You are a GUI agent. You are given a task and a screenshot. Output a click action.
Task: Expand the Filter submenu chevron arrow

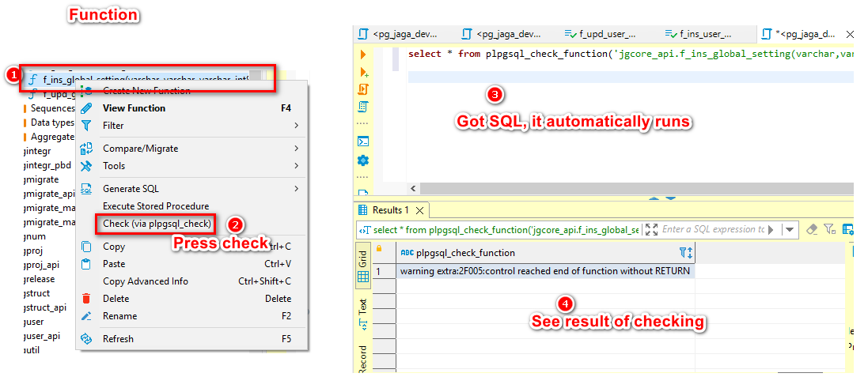pyautogui.click(x=296, y=126)
